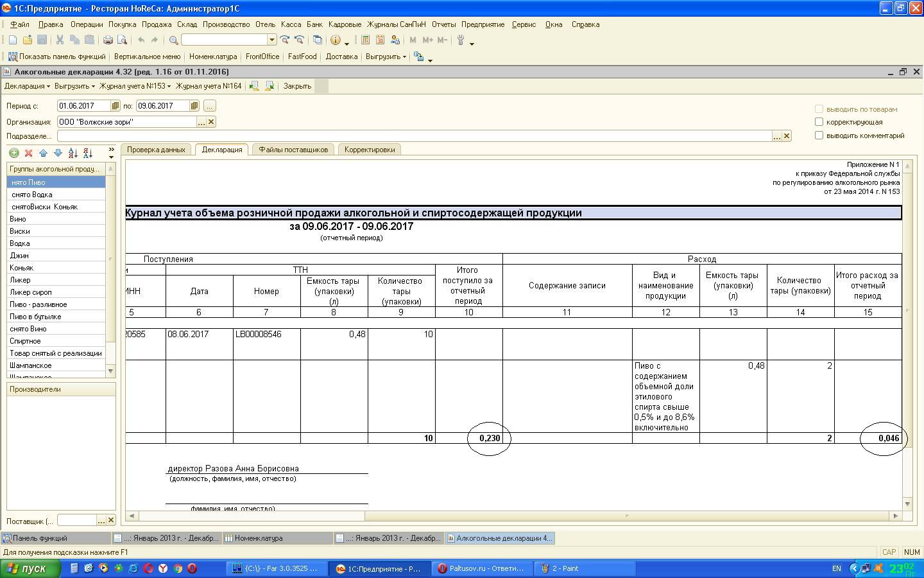Click the Help info icon
924x578 pixels.
pyautogui.click(x=335, y=40)
